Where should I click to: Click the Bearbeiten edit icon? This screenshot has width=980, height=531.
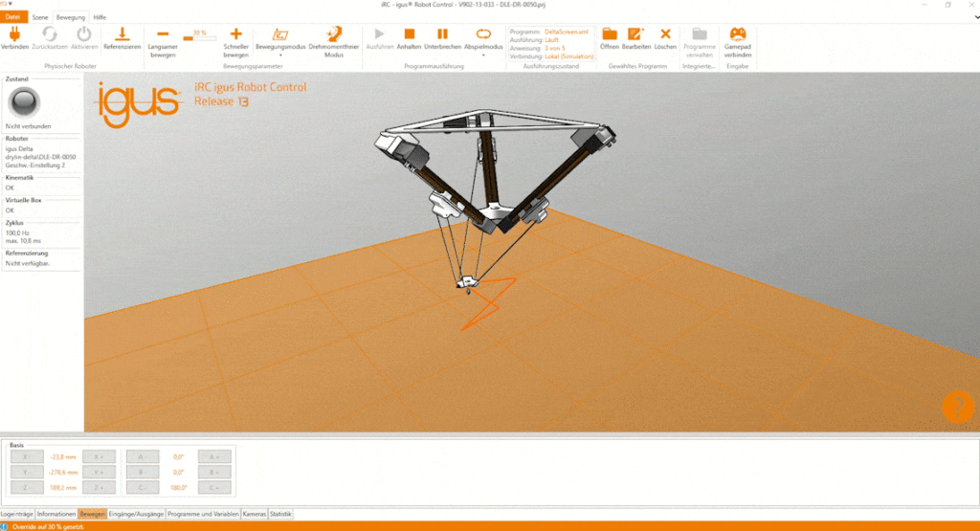(636, 33)
